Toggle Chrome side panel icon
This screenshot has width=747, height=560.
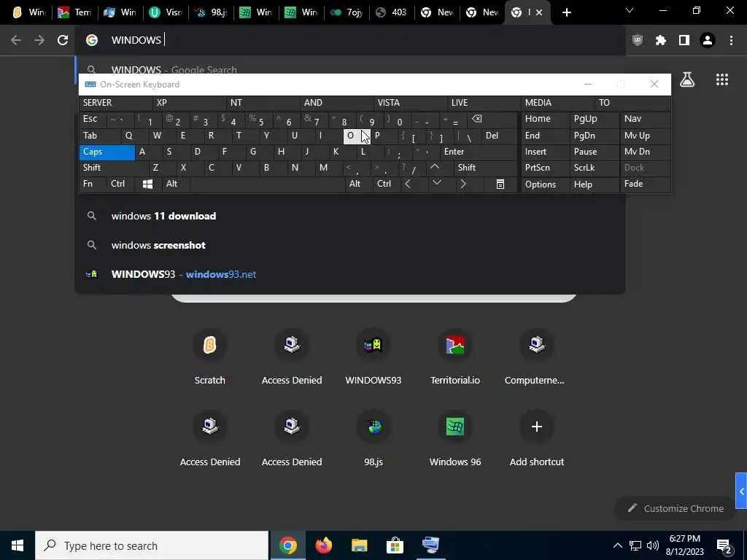(684, 40)
